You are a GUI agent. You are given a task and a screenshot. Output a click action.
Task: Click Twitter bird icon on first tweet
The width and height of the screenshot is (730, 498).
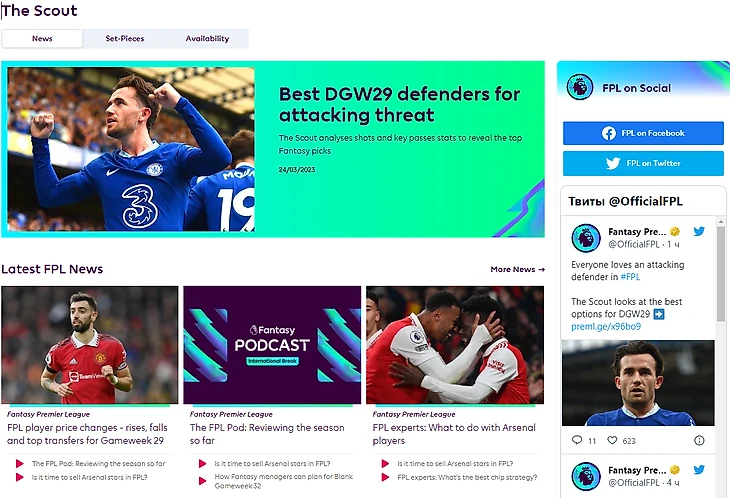(x=699, y=231)
